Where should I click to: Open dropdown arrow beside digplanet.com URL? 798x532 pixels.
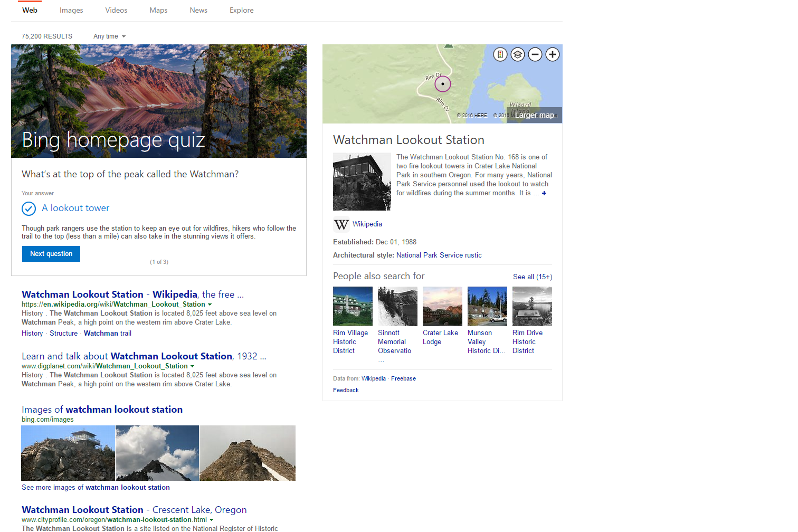point(192,366)
